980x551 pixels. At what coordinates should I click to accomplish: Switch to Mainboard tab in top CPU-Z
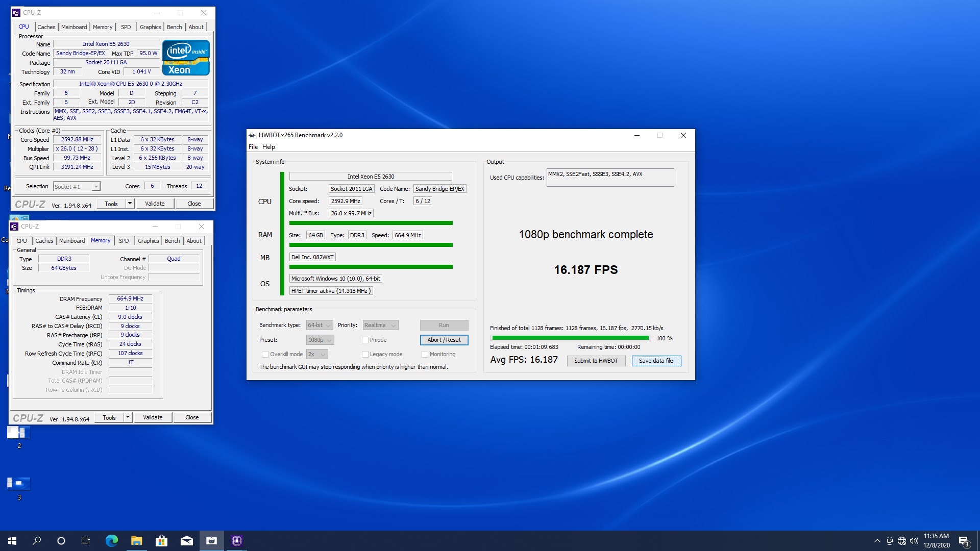74,27
